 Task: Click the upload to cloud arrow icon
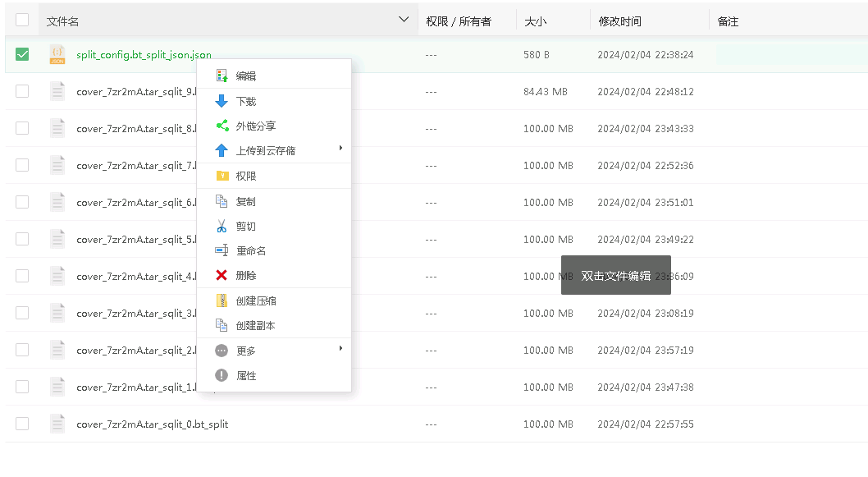click(222, 150)
